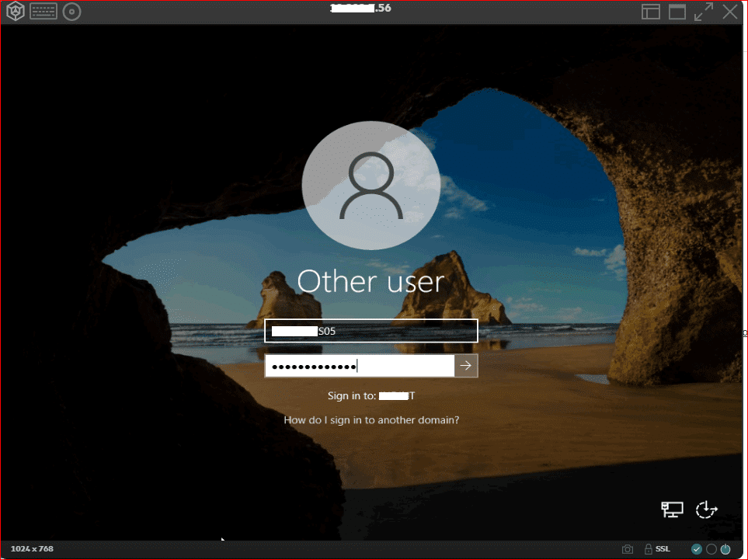
Task: Click the 1024 x 768 resolution label
Action: click(x=32, y=549)
